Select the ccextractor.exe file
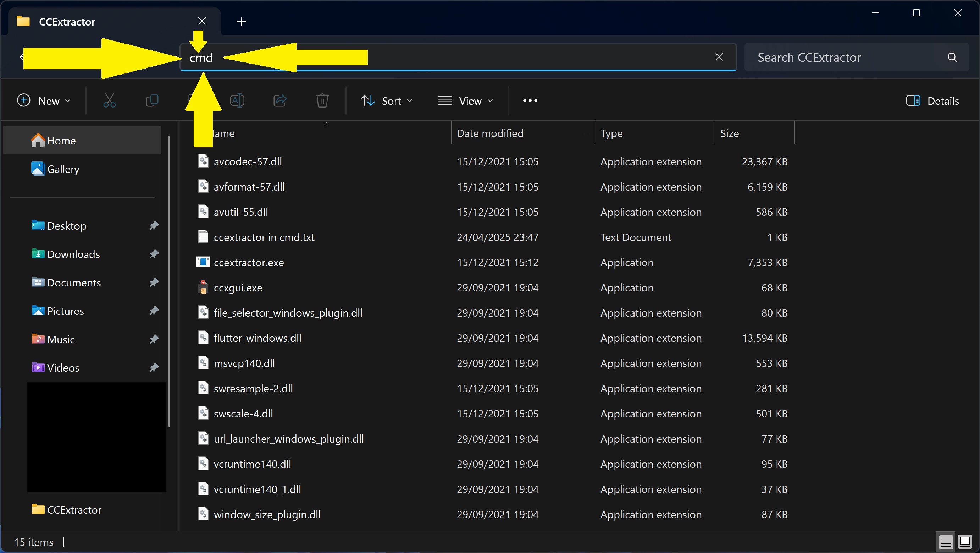This screenshot has height=553, width=980. pos(249,263)
